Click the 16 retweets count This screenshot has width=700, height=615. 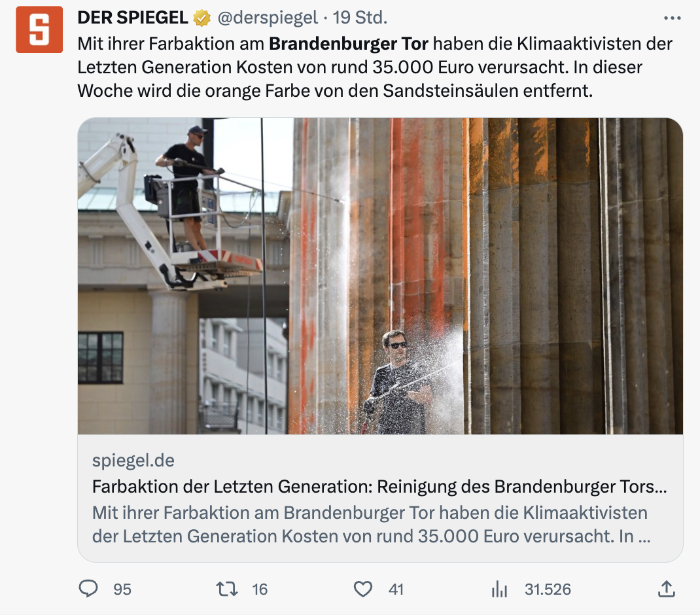(x=259, y=589)
